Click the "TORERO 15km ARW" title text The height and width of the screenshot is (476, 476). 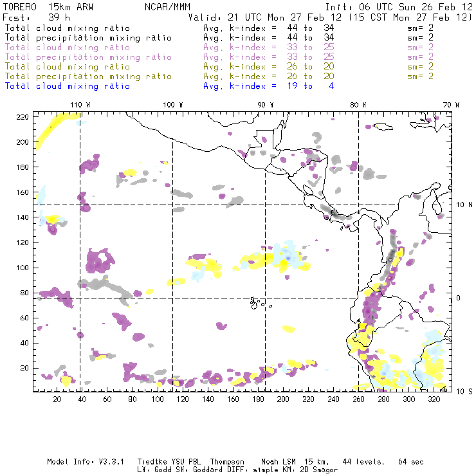(x=48, y=7)
